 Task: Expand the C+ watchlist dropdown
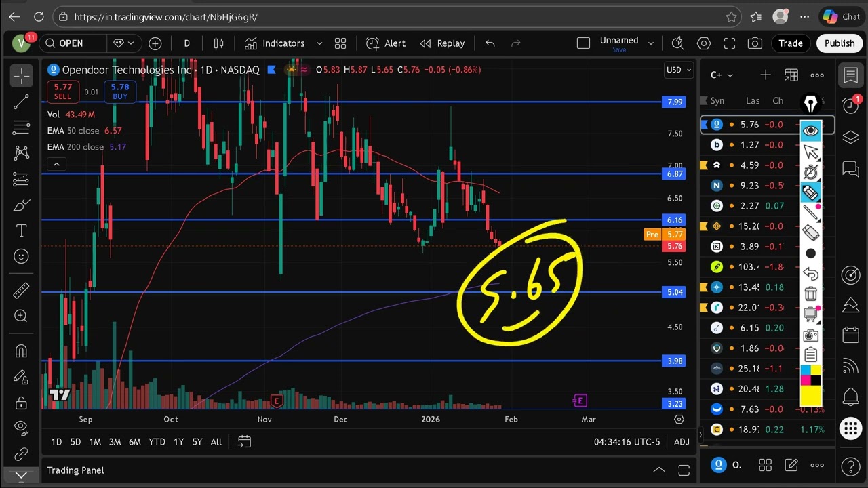point(722,75)
